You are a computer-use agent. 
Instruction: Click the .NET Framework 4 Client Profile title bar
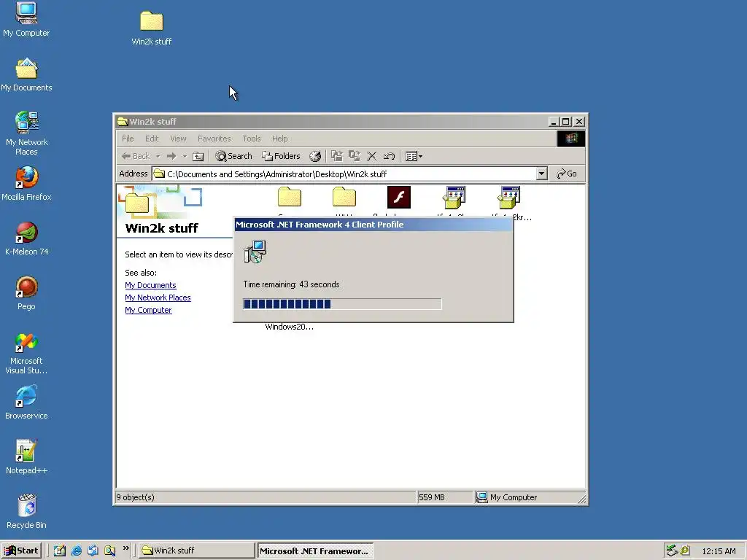click(373, 225)
